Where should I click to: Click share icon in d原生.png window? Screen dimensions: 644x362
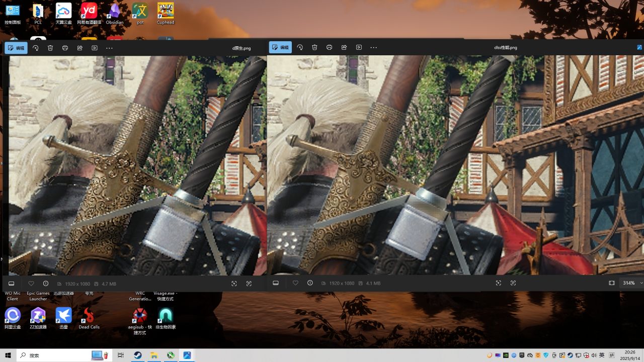click(79, 48)
